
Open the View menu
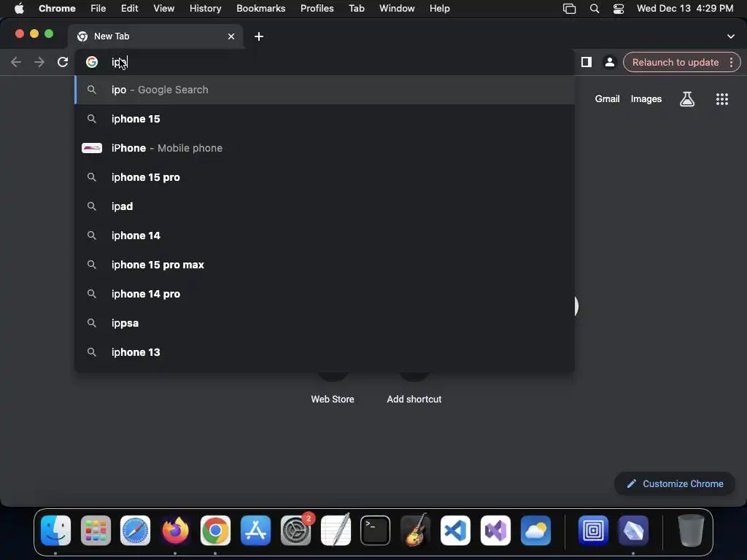click(163, 8)
